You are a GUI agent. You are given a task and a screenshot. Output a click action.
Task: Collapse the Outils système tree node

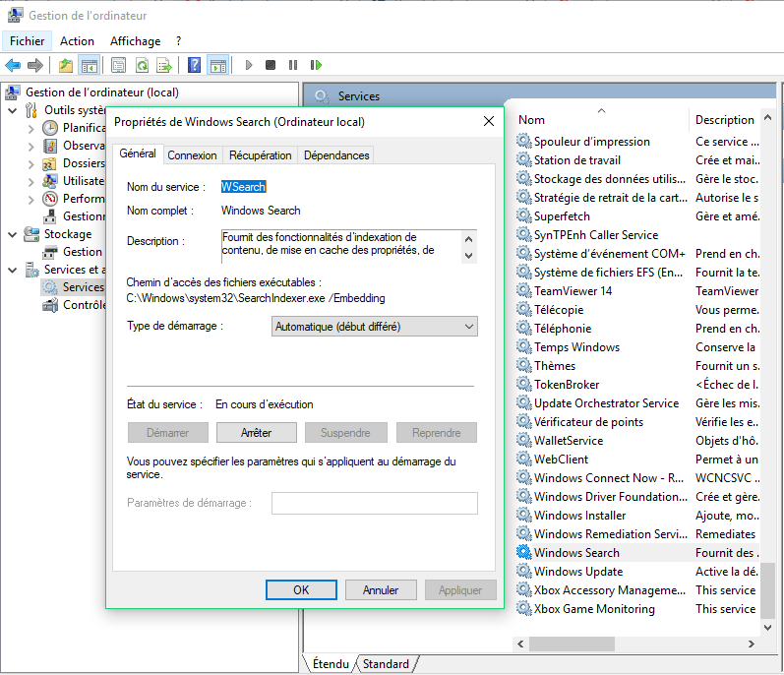pyautogui.click(x=12, y=110)
